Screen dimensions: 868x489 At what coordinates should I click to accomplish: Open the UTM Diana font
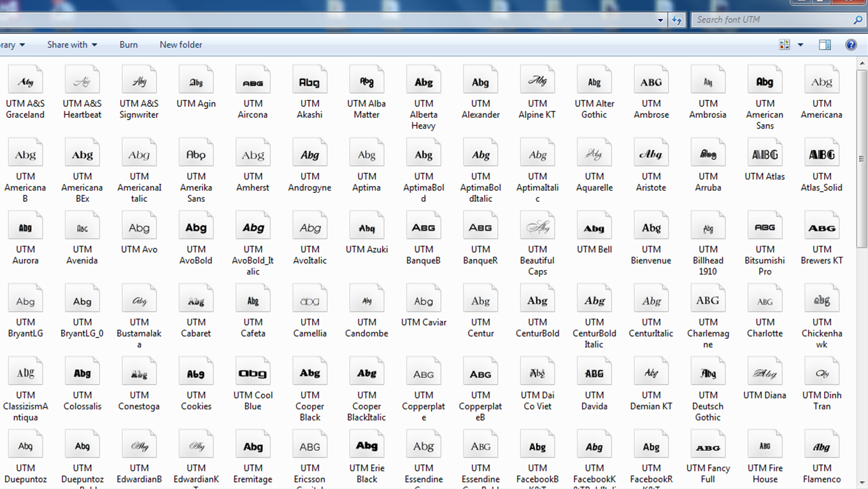coord(764,382)
